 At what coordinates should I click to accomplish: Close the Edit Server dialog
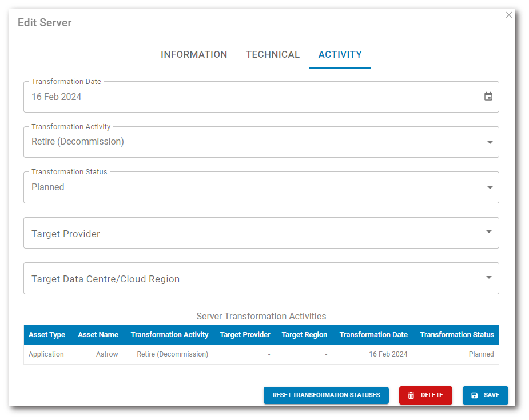tap(509, 15)
